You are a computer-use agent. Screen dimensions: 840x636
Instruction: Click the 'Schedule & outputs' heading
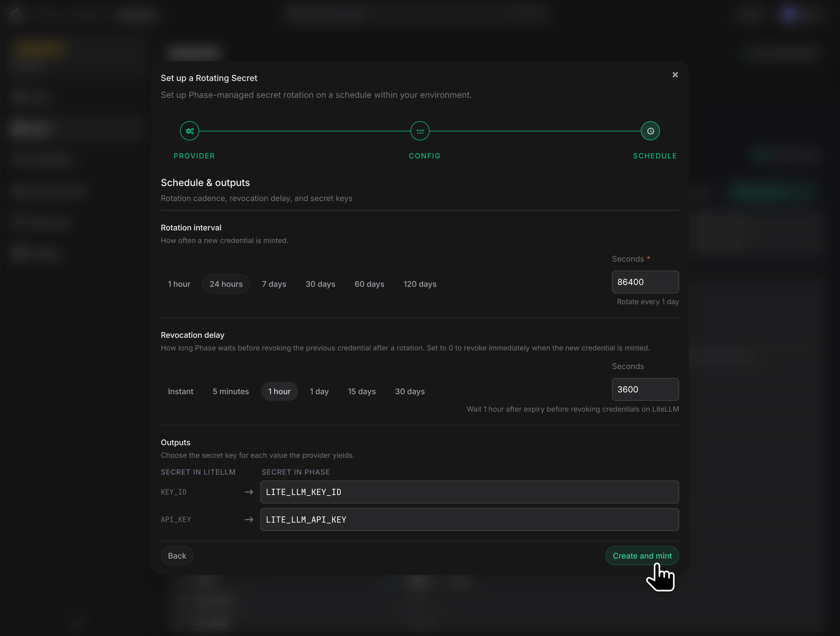pos(205,183)
